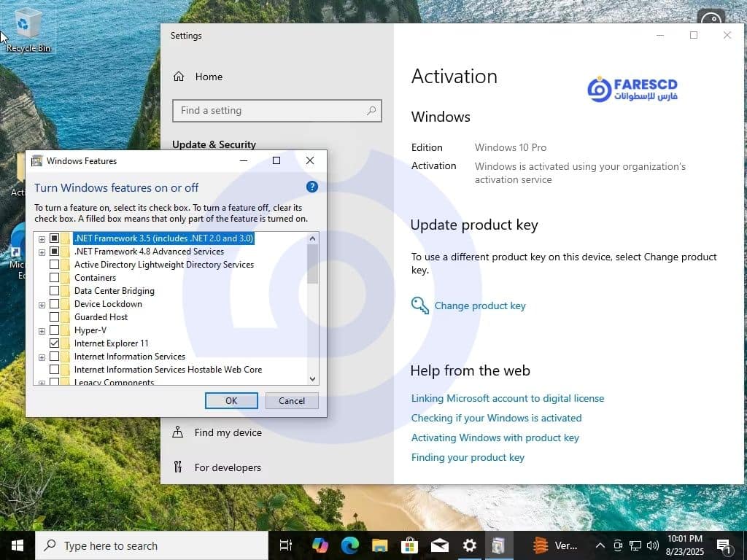This screenshot has width=747, height=560.
Task: Click the Change product key link
Action: (x=480, y=306)
